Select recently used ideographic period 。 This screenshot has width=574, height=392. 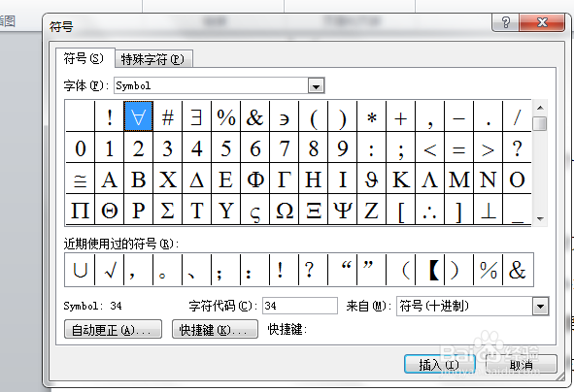[167, 270]
